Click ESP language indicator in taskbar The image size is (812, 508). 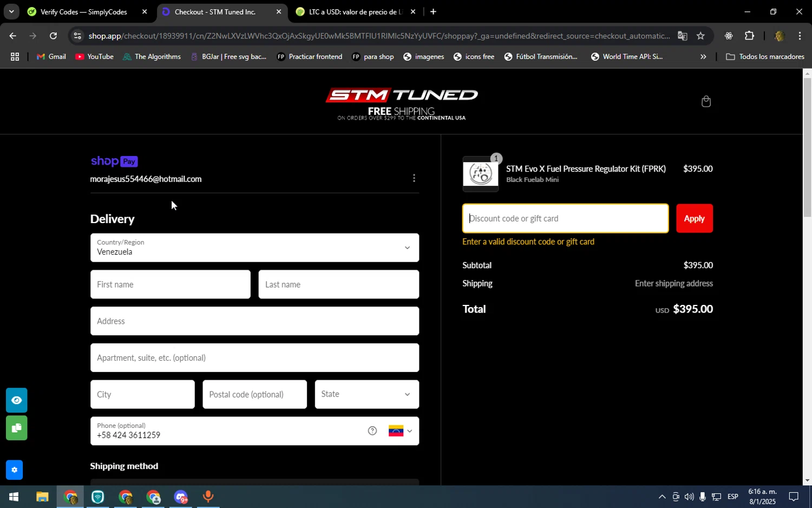click(x=732, y=497)
